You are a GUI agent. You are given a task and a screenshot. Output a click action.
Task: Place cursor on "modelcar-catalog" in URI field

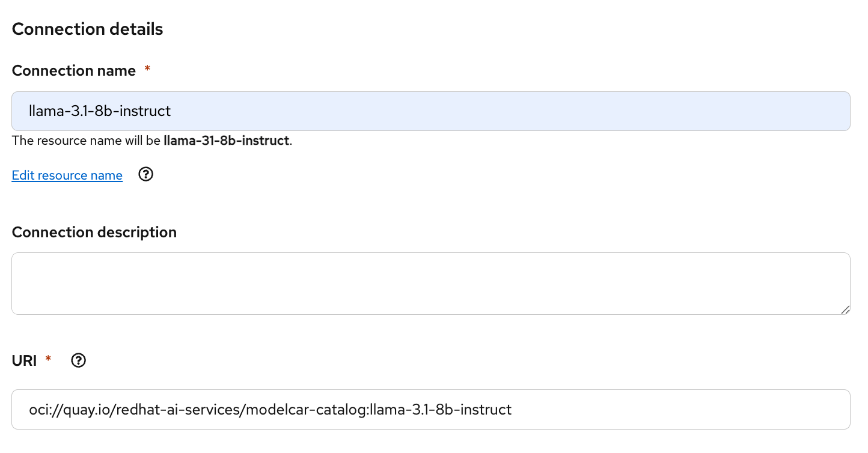tap(317, 410)
